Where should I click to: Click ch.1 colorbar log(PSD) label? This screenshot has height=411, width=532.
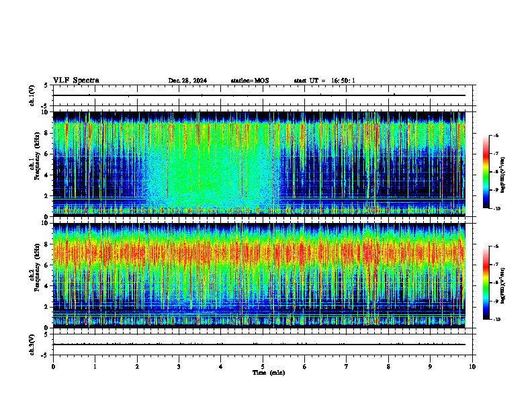coord(502,175)
